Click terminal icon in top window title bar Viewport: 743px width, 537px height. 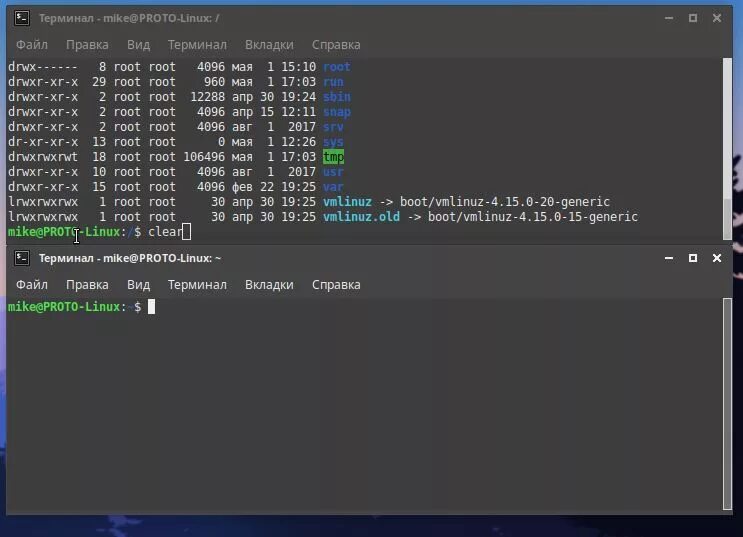22,18
